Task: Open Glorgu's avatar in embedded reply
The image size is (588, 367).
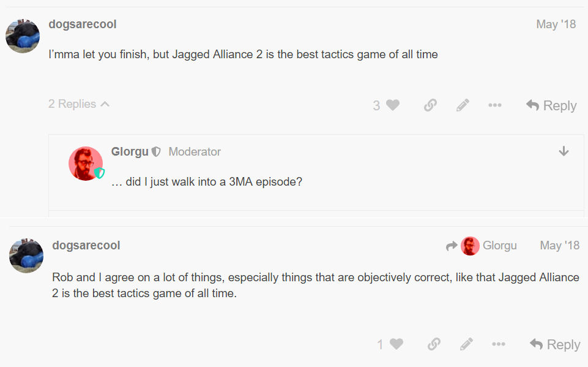Action: click(86, 164)
